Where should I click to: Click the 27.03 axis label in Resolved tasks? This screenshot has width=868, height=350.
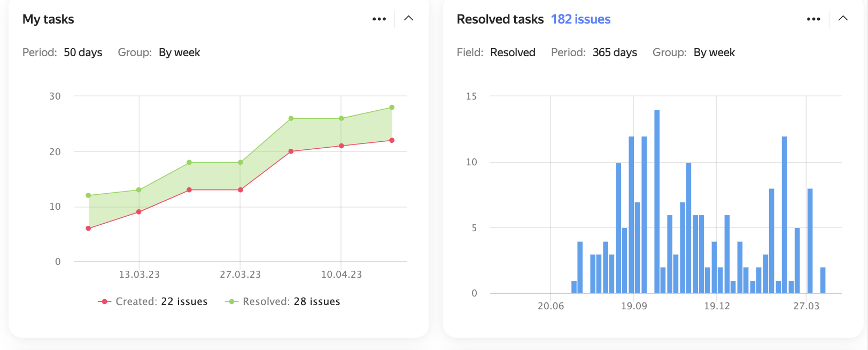pos(806,306)
